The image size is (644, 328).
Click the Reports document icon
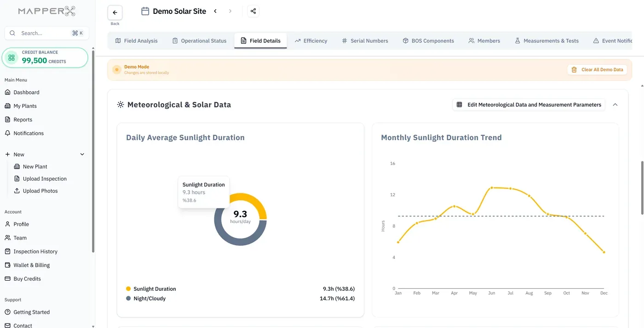7,119
